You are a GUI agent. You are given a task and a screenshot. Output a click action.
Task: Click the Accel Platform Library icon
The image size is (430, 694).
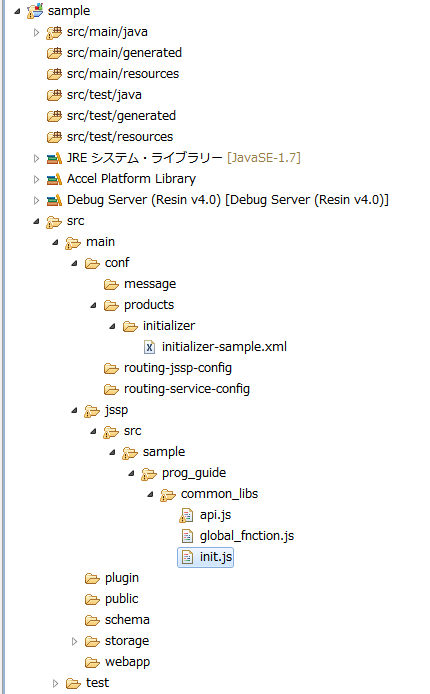click(x=54, y=179)
